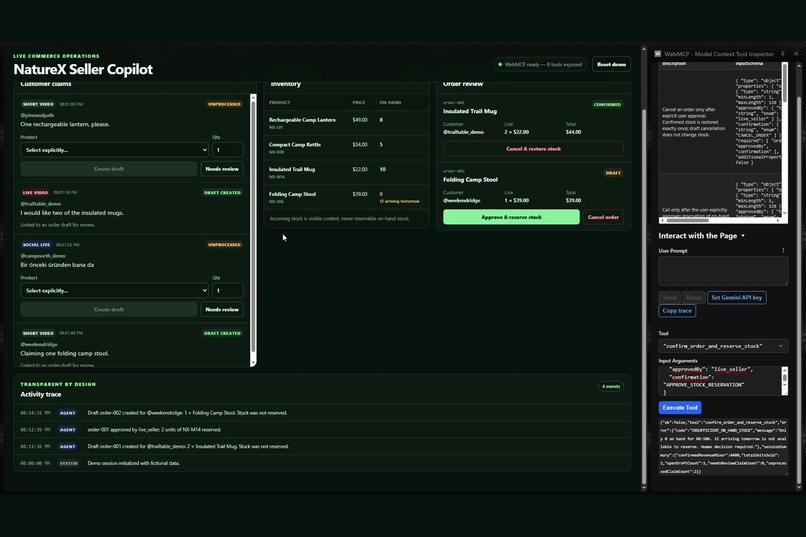Open the Tool selection dropdown
The width and height of the screenshot is (806, 537).
[723, 346]
